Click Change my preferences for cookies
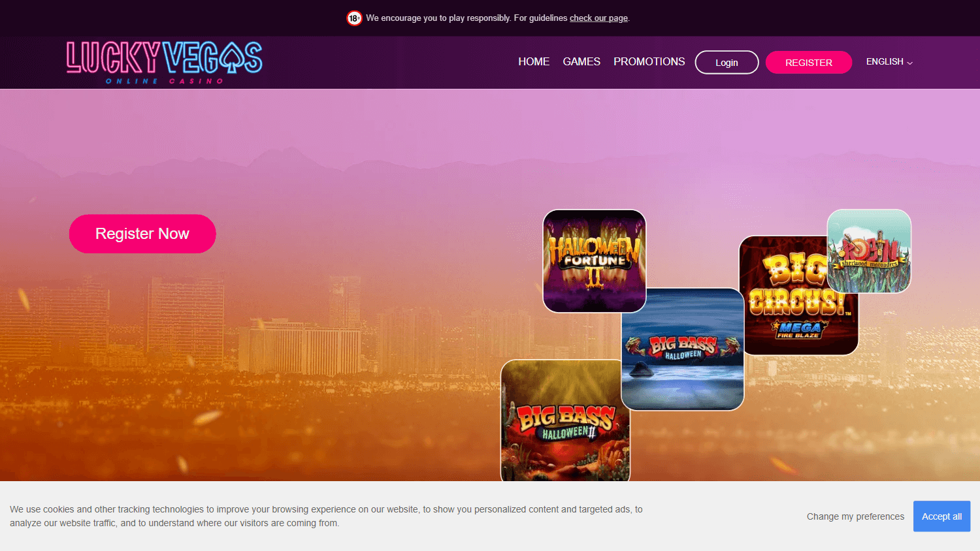Screen dimensions: 980x551 (855, 516)
